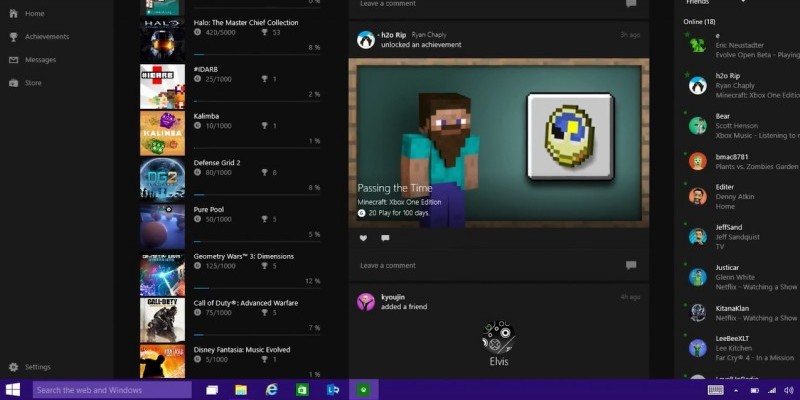This screenshot has width=800, height=400.
Task: Open File Explorer from taskbar
Action: click(241, 390)
